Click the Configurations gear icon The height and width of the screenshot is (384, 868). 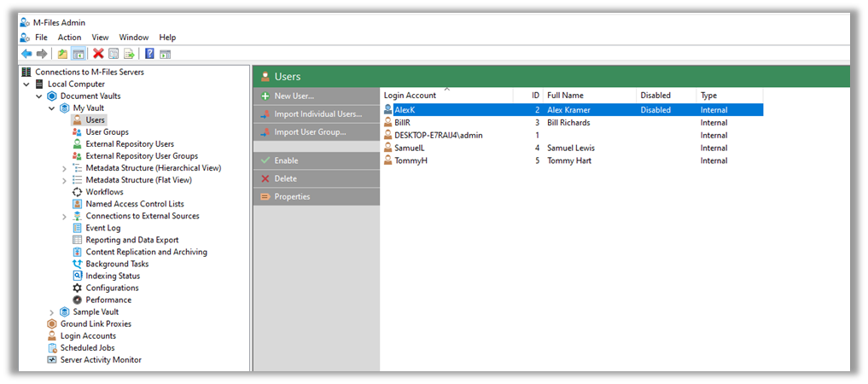(x=78, y=288)
